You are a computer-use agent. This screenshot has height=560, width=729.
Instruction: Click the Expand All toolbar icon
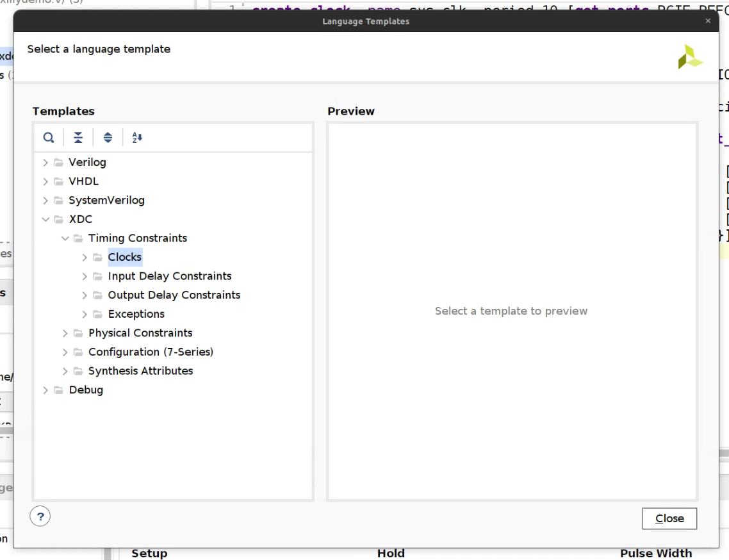108,138
